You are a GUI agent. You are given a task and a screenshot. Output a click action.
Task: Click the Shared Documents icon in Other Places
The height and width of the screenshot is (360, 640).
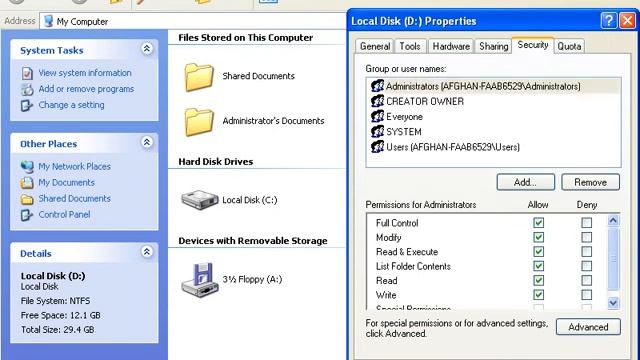[27, 199]
